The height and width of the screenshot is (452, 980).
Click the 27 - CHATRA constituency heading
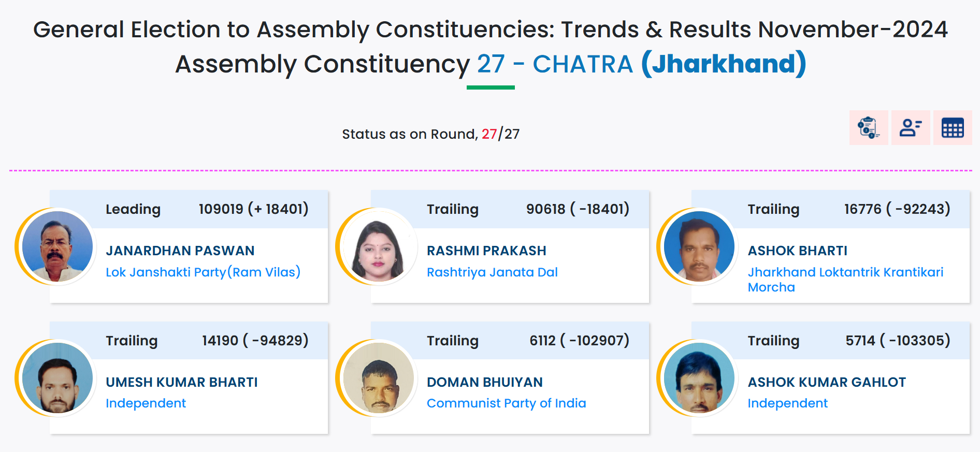[555, 64]
